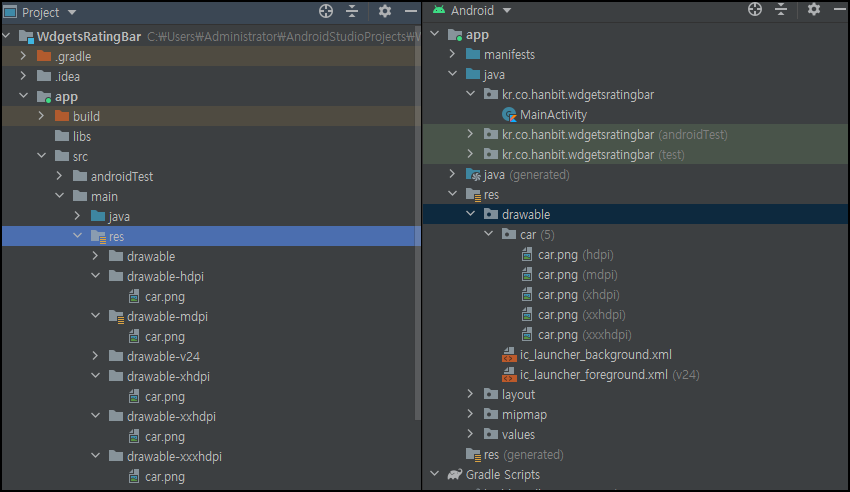
Task: Collapse the car (5) group
Action: coord(488,234)
